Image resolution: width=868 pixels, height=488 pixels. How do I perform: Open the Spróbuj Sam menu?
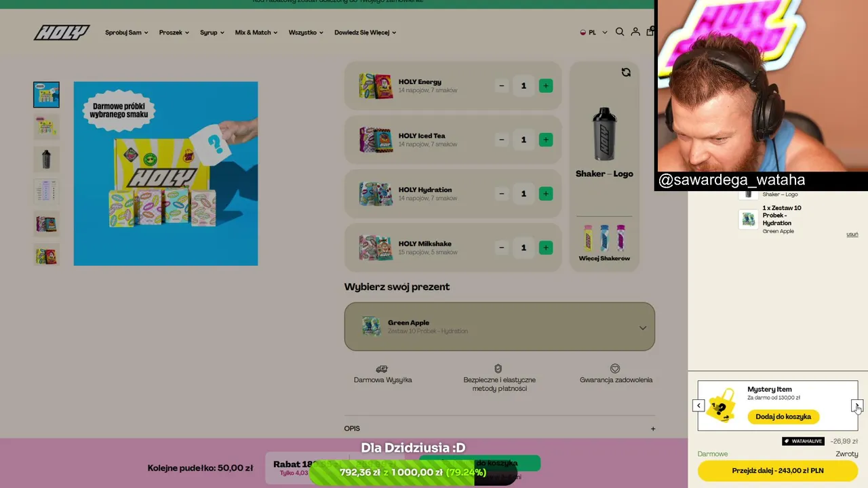pos(126,33)
